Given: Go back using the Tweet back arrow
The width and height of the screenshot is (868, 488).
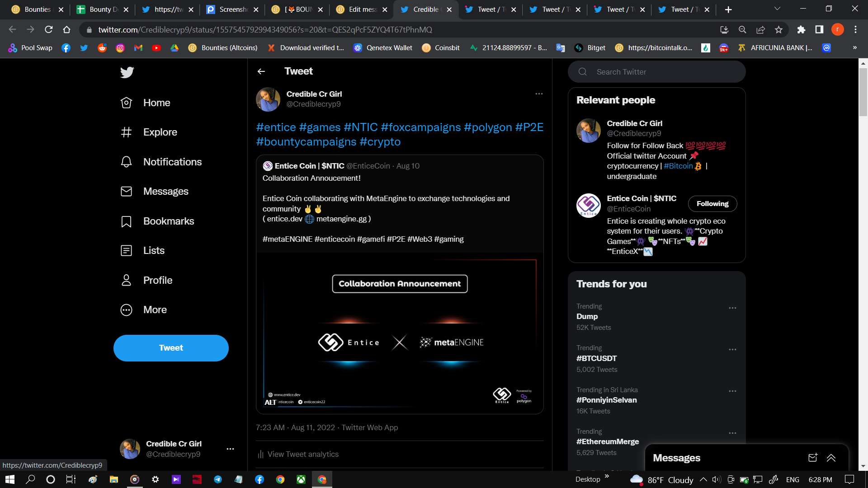Looking at the screenshot, I should (x=261, y=71).
